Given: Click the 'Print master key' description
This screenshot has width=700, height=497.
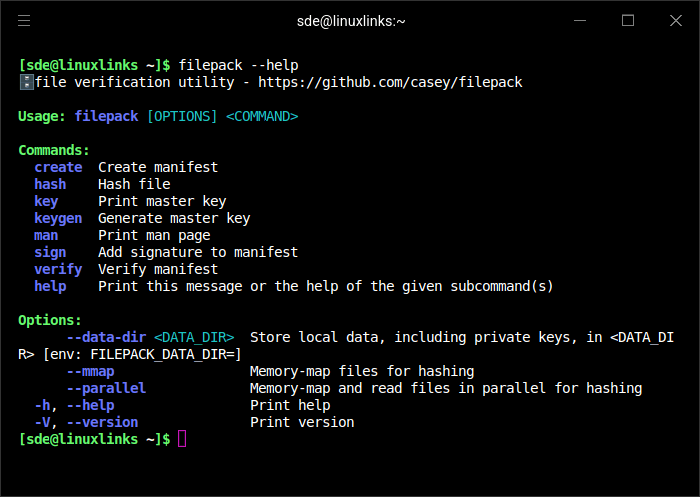Looking at the screenshot, I should click(162, 201).
